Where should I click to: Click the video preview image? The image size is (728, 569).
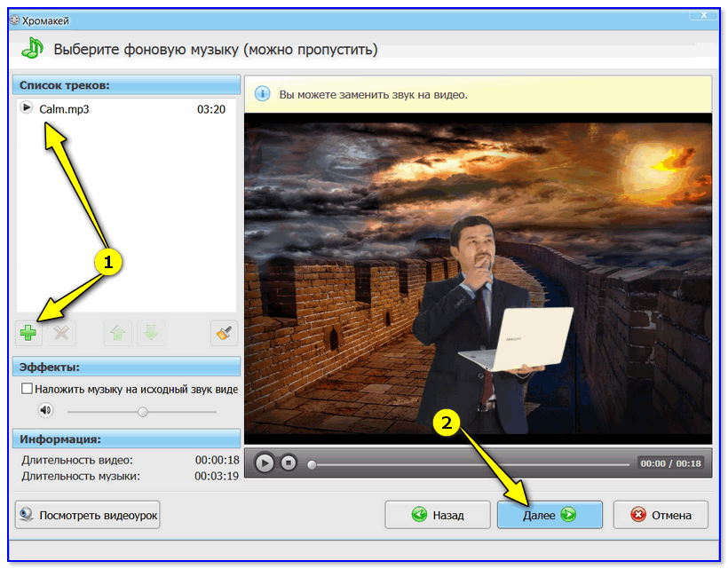[478, 277]
